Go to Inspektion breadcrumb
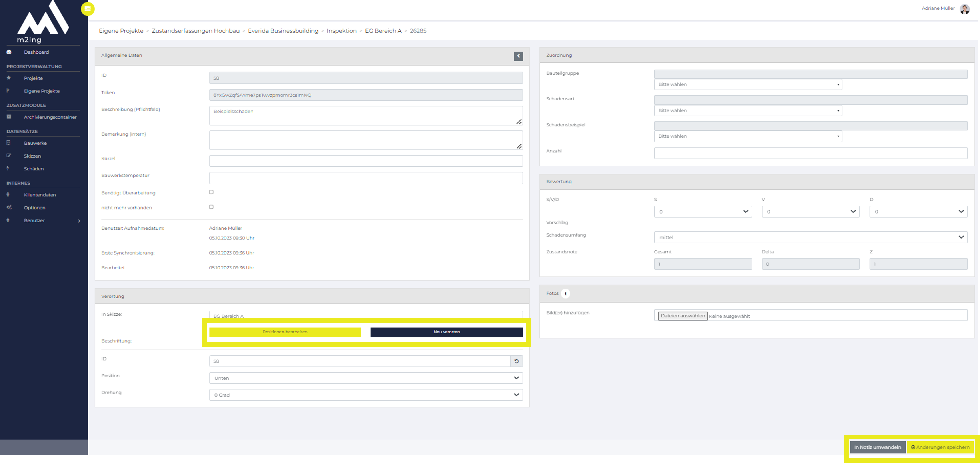 (342, 31)
